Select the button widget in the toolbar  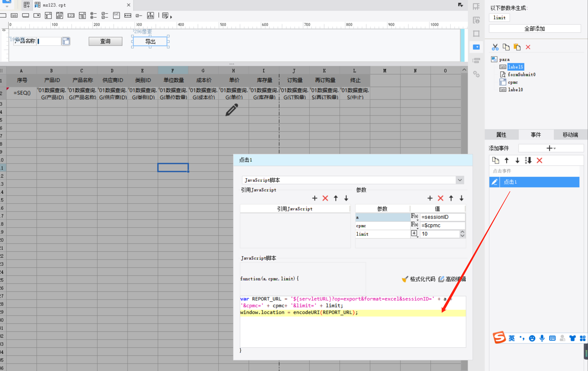point(26,15)
